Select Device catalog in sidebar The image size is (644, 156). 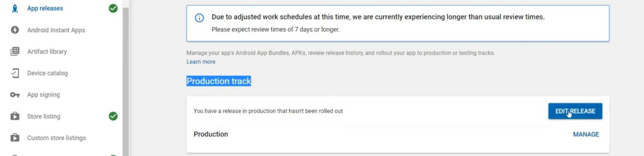(x=47, y=73)
